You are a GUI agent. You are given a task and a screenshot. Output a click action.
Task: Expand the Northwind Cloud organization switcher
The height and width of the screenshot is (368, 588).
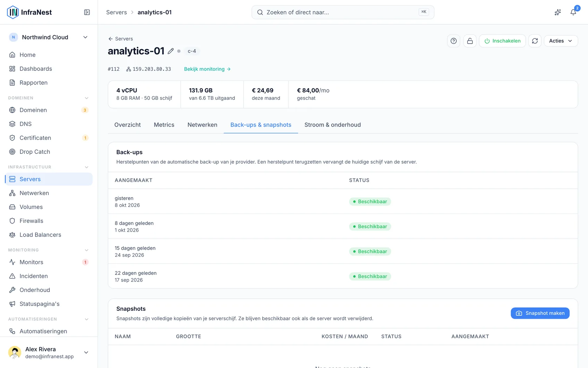tap(49, 37)
